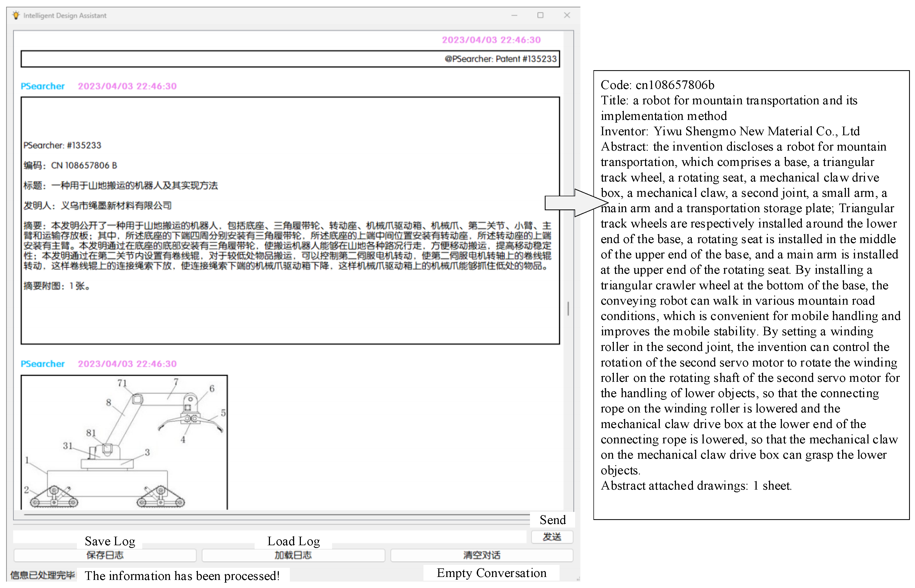Click the inventor line starting 发明人
915x588 pixels.
[97, 205]
